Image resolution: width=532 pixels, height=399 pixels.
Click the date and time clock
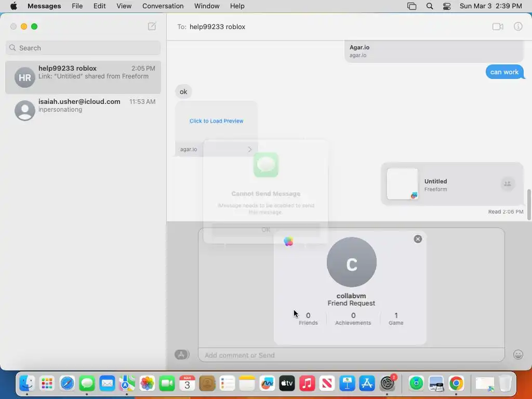pos(490,6)
